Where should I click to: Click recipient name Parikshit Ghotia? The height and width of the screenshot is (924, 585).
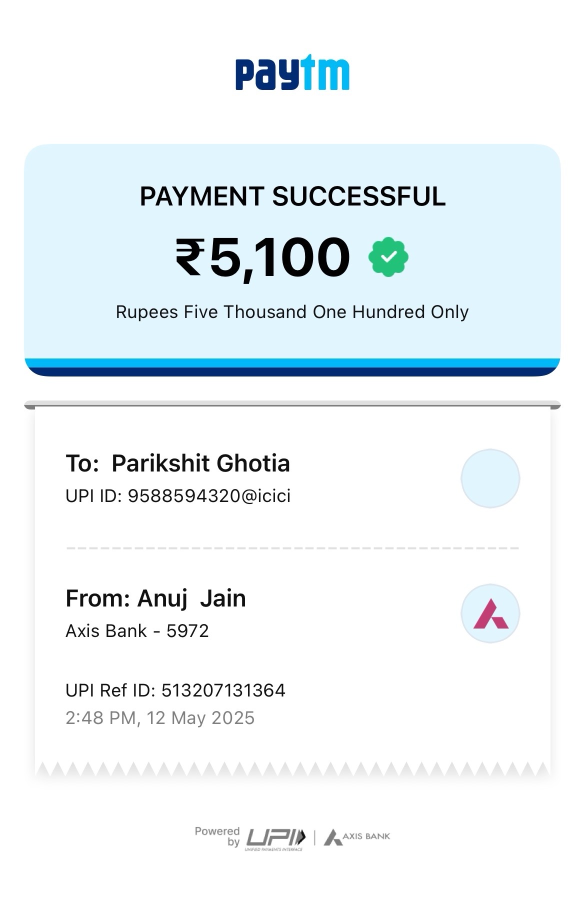click(x=200, y=463)
